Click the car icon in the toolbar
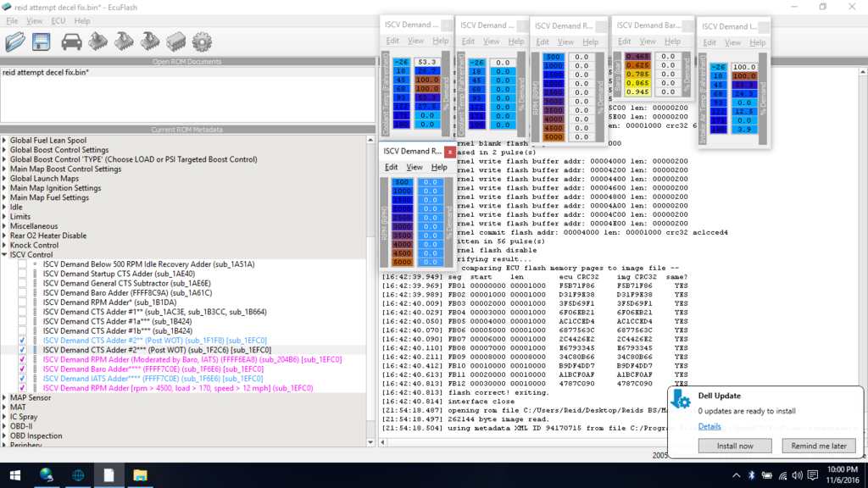The height and width of the screenshot is (488, 868). 71,42
